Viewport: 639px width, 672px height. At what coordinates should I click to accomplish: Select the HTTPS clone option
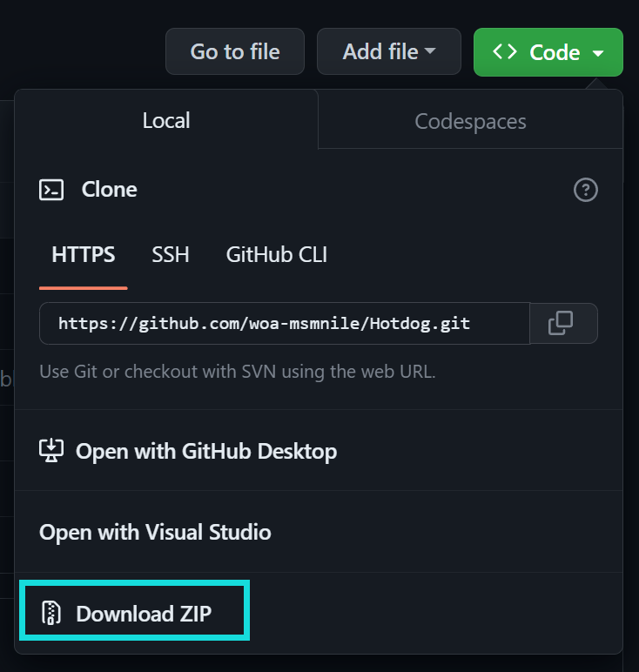click(84, 254)
